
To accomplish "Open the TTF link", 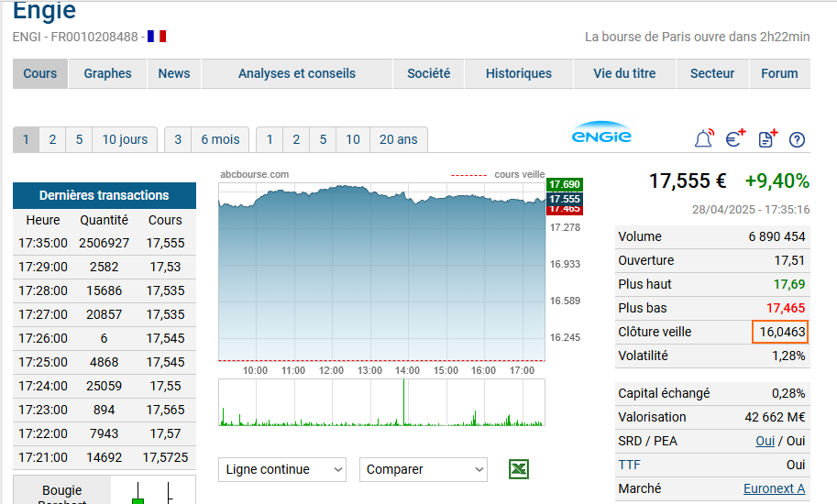I will tap(629, 465).
